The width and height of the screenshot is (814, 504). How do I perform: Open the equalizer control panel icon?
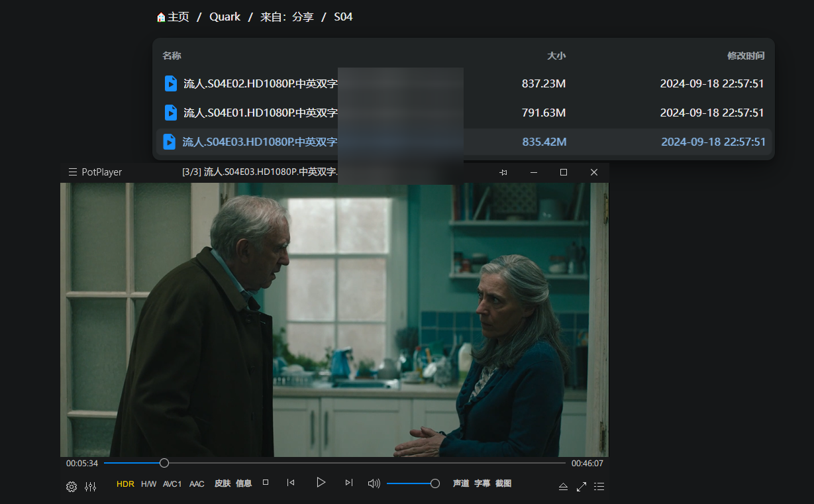coord(91,487)
